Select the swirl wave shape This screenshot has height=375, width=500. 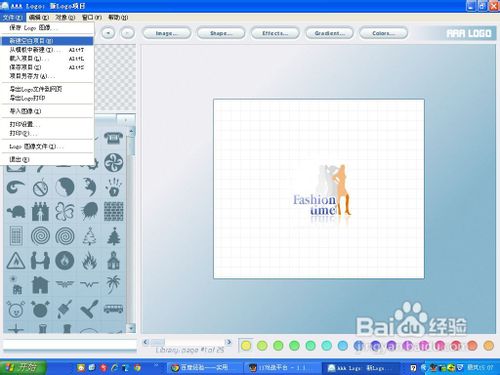pyautogui.click(x=15, y=187)
